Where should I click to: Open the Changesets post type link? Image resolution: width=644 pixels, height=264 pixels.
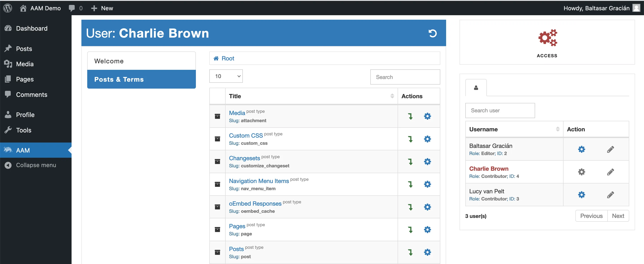pos(244,158)
